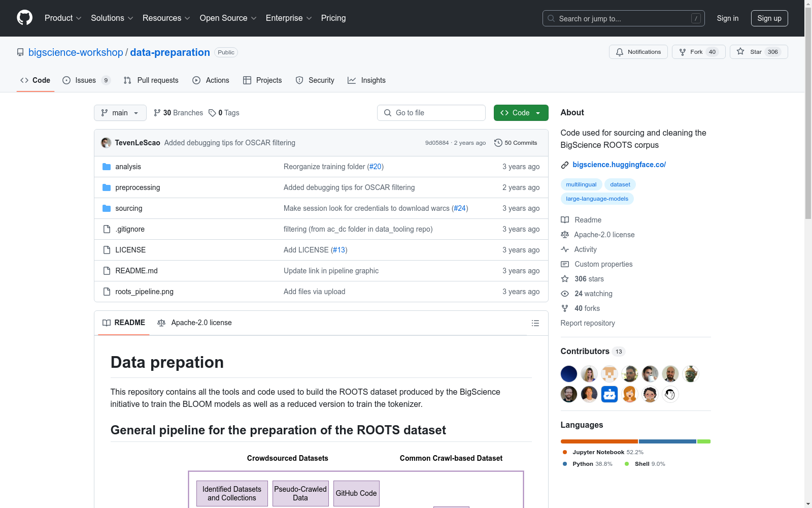Image resolution: width=812 pixels, height=508 pixels.
Task: Switch to the Issues tab
Action: (86, 80)
